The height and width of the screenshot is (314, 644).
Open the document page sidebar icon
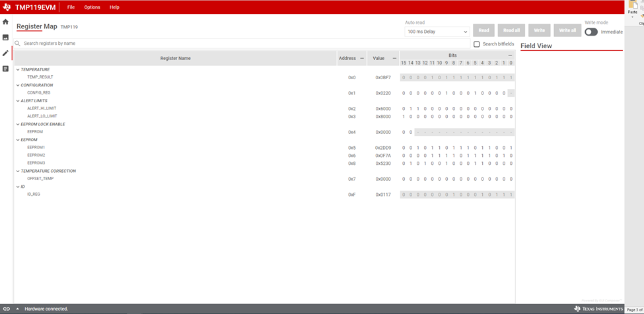[5, 69]
